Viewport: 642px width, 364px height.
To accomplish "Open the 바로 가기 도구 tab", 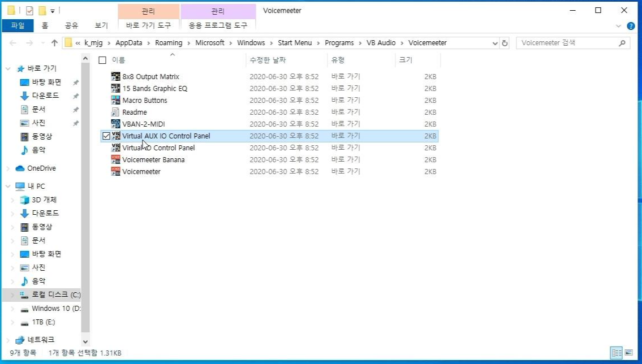I will click(x=148, y=25).
